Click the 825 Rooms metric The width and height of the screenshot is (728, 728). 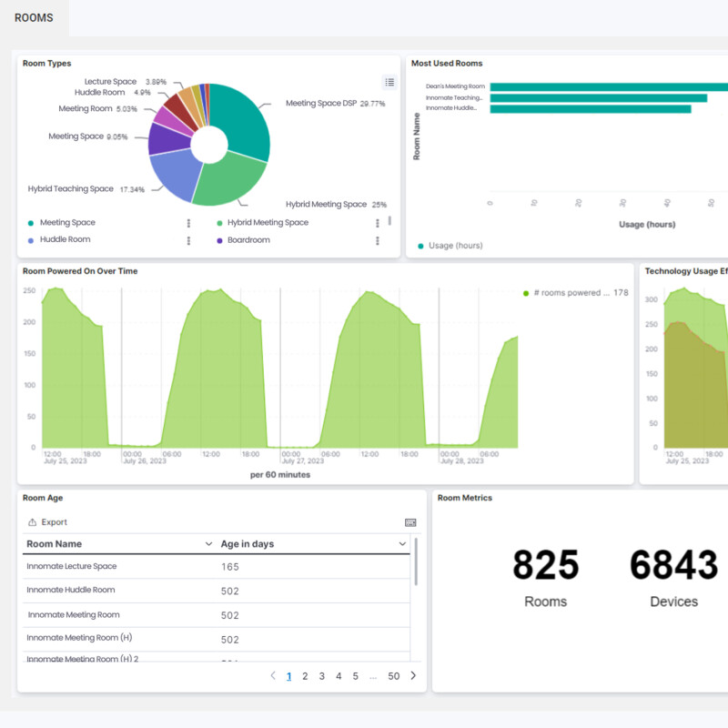pyautogui.click(x=545, y=577)
